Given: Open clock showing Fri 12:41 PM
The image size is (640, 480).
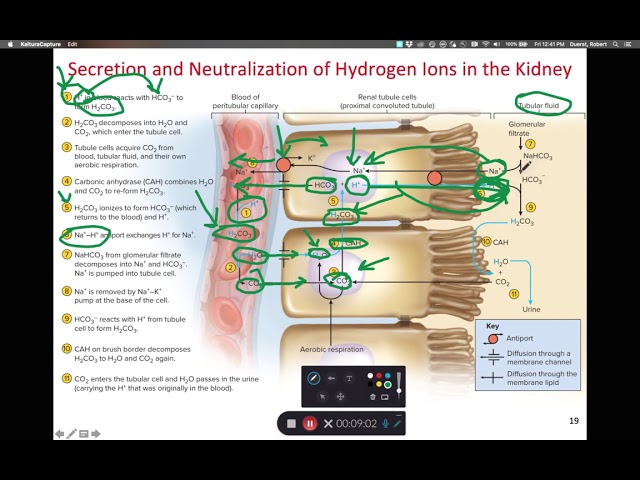Looking at the screenshot, I should coord(549,44).
